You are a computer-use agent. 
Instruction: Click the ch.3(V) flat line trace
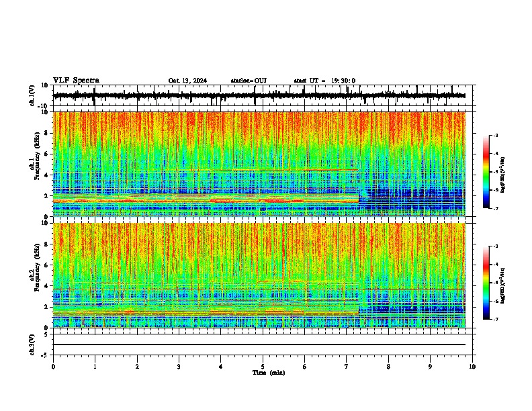(x=259, y=345)
